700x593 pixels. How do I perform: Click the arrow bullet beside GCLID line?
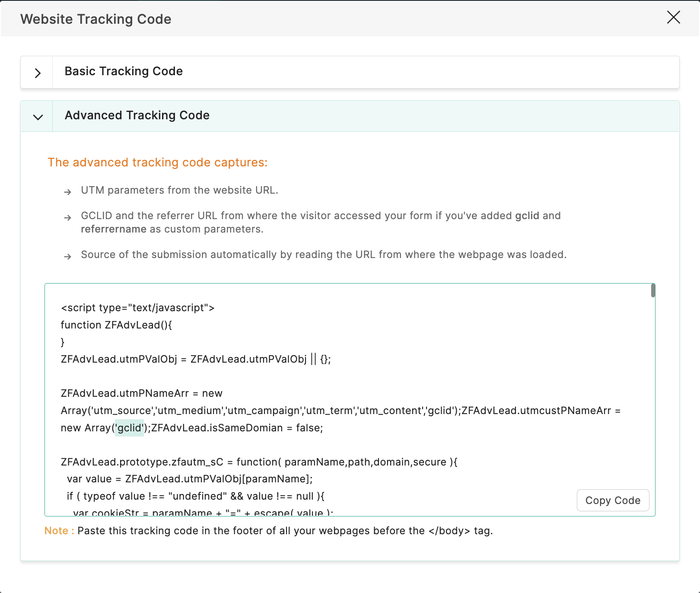tap(67, 217)
